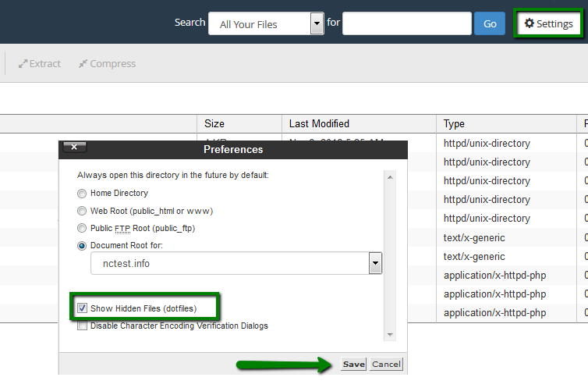588x388 pixels.
Task: Click the Preferences scrollbar down arrow
Action: (x=390, y=334)
